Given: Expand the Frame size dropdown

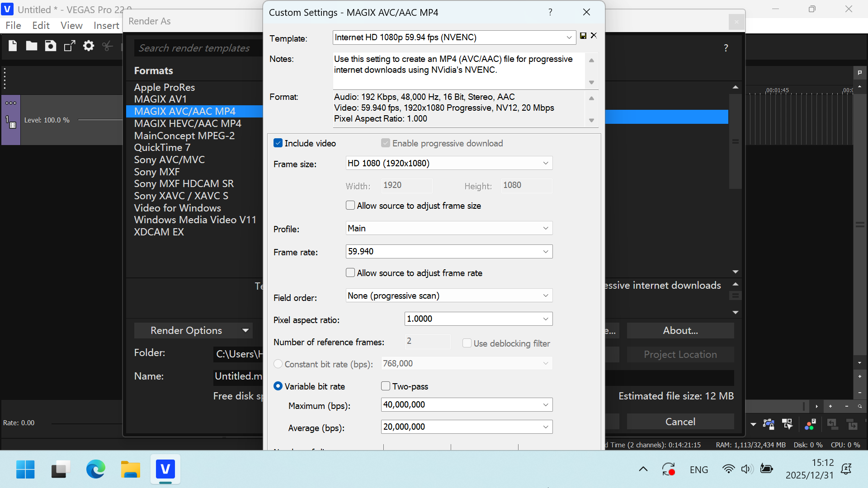Looking at the screenshot, I should tap(448, 163).
